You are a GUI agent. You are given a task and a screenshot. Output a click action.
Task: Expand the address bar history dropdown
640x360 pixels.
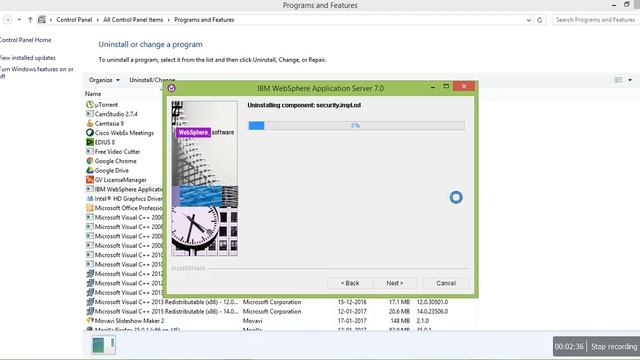pyautogui.click(x=529, y=20)
